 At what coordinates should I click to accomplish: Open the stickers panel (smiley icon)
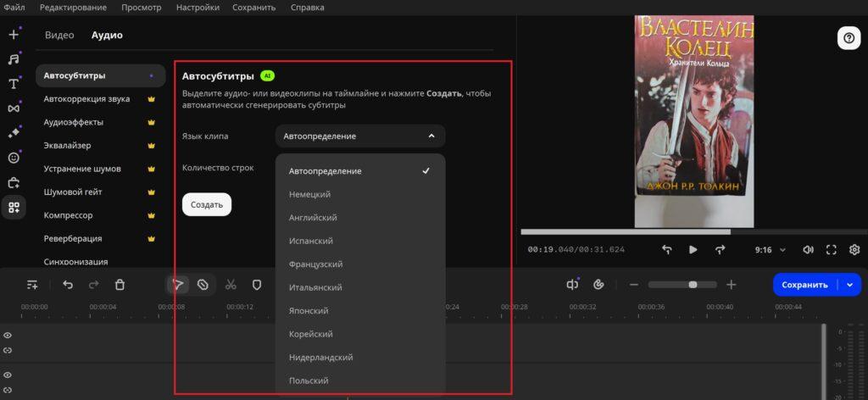tap(14, 158)
